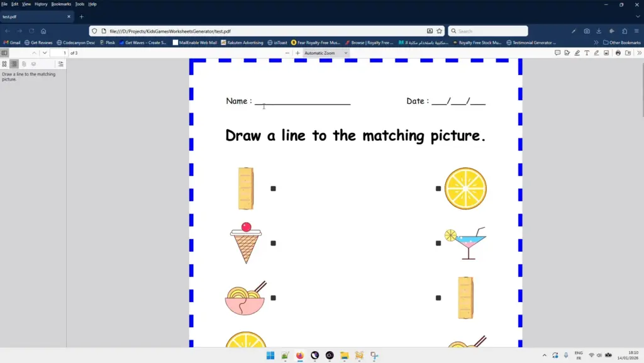Go to the next page with the down arrow
644x363 pixels.
[45, 53]
